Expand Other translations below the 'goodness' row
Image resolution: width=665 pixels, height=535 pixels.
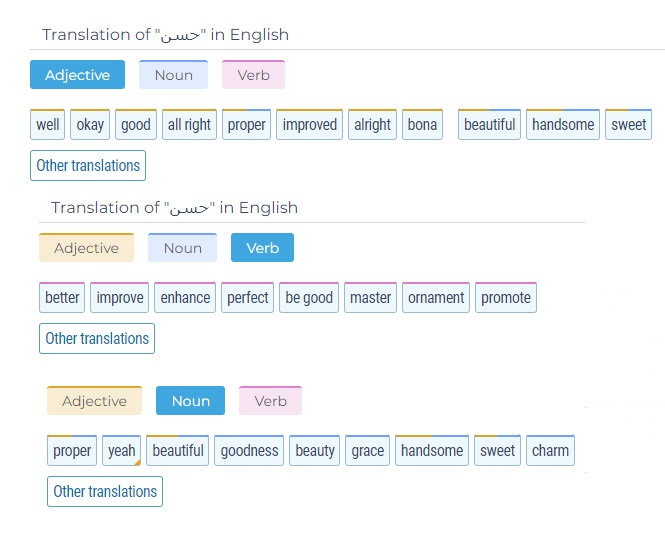click(105, 491)
